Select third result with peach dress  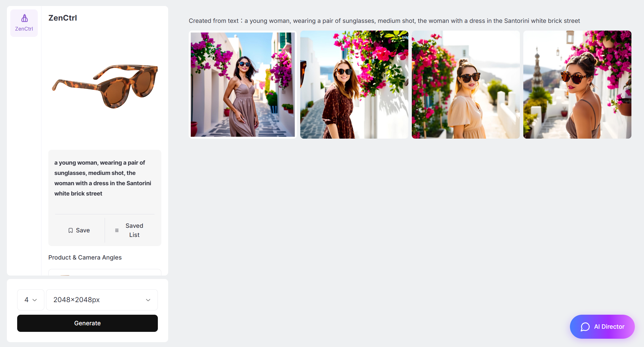(466, 85)
